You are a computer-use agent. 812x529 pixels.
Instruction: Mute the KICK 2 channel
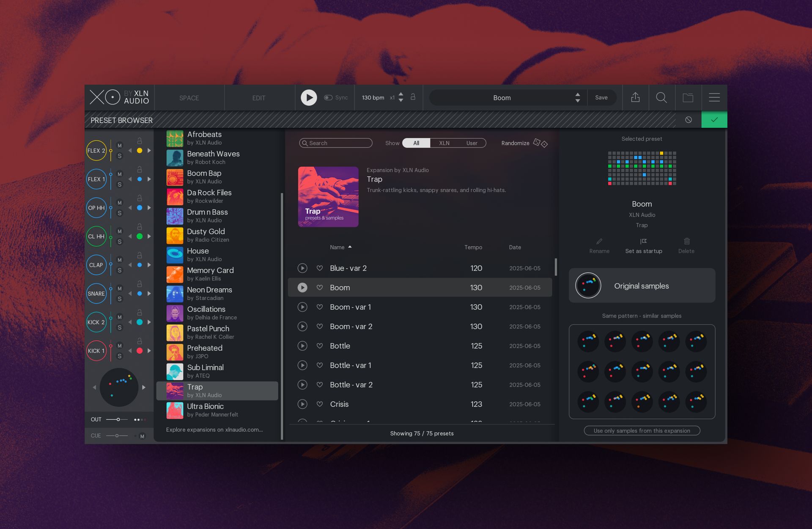coord(120,317)
